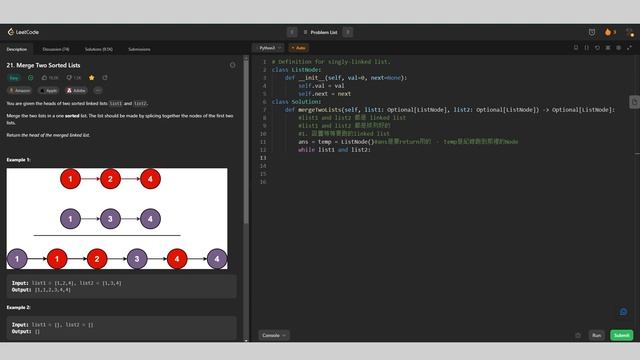This screenshot has height=360, width=640.
Task: Open the blue chat assistant icon
Action: (623, 312)
